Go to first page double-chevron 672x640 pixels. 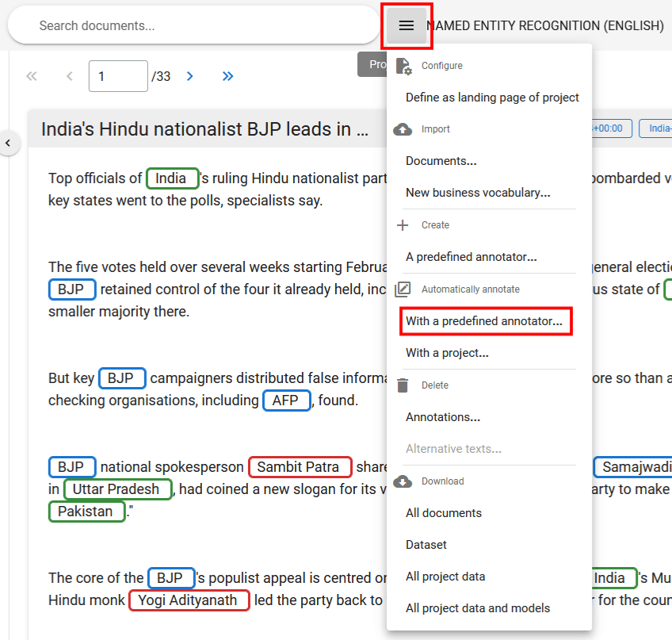pyautogui.click(x=32, y=76)
